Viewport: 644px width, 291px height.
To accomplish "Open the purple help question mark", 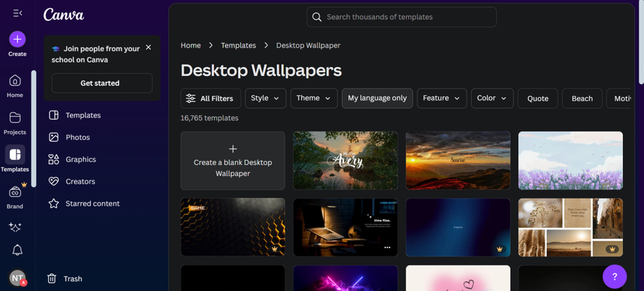I will click(615, 277).
